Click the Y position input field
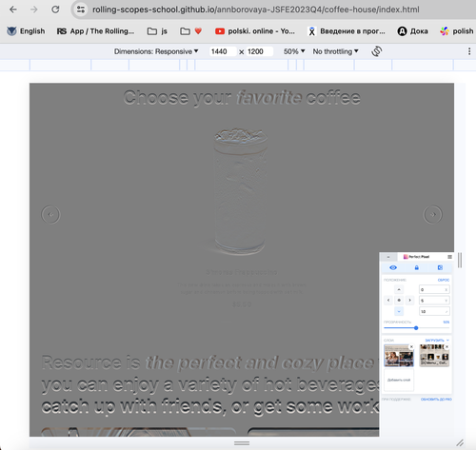Screen dimensions: 476x450 [x=434, y=301]
